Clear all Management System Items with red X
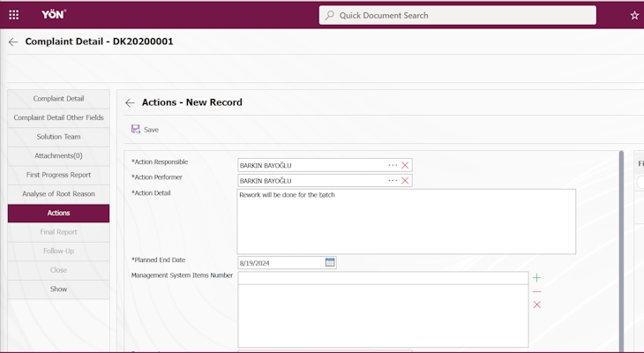The width and height of the screenshot is (644, 353). coord(536,304)
